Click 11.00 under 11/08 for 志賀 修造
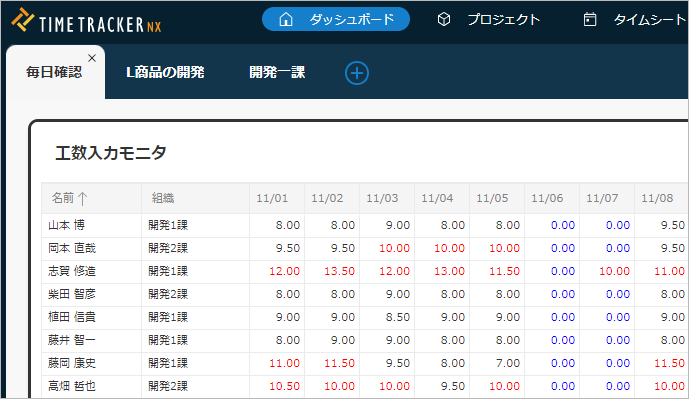Image resolution: width=689 pixels, height=399 pixels. pos(669,271)
